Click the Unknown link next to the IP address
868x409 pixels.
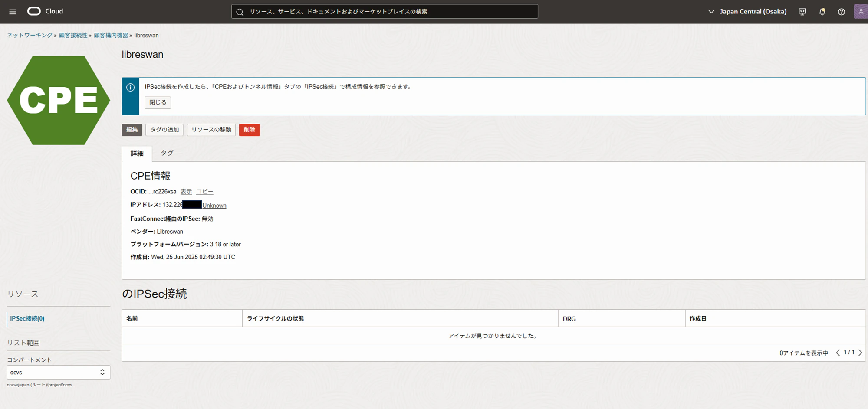click(x=214, y=206)
